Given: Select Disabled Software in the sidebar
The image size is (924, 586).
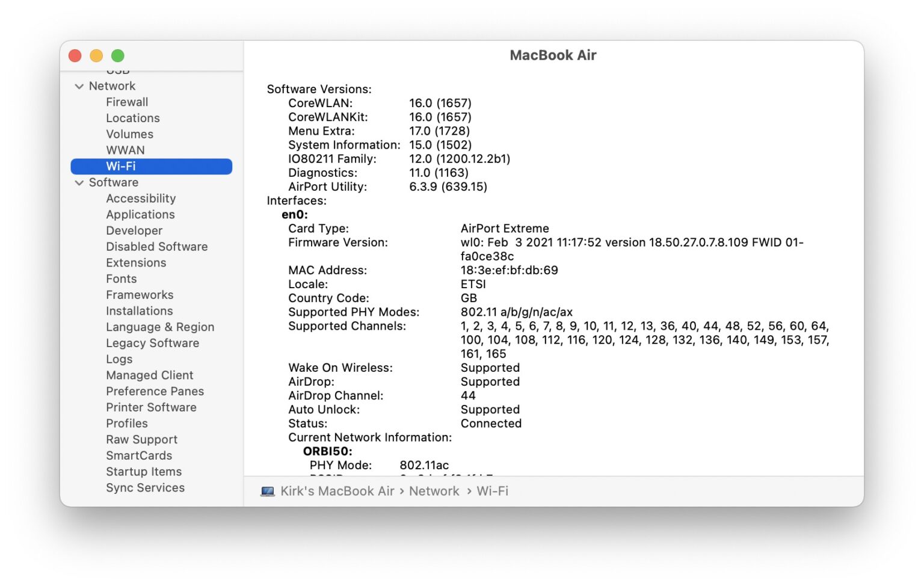Looking at the screenshot, I should (156, 247).
